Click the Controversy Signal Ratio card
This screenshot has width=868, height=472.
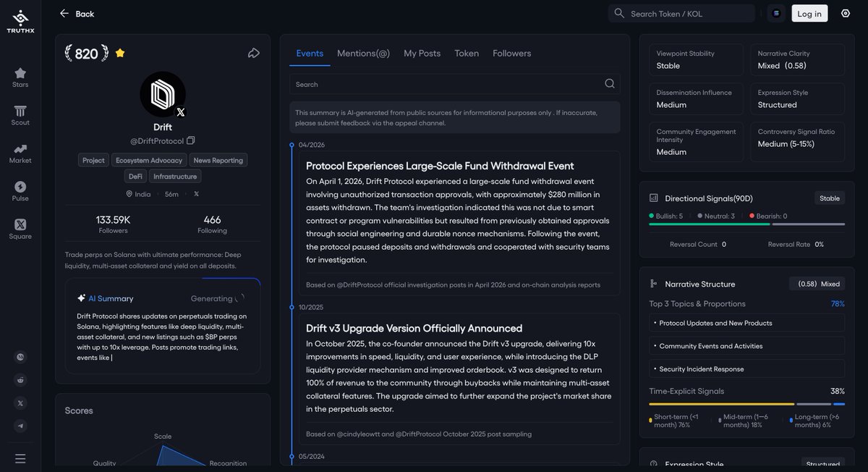pyautogui.click(x=797, y=141)
